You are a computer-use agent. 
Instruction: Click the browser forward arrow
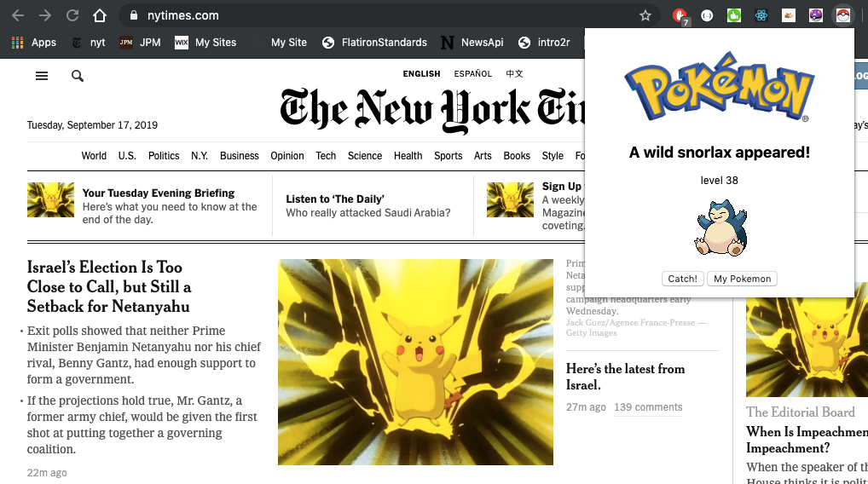(45, 15)
